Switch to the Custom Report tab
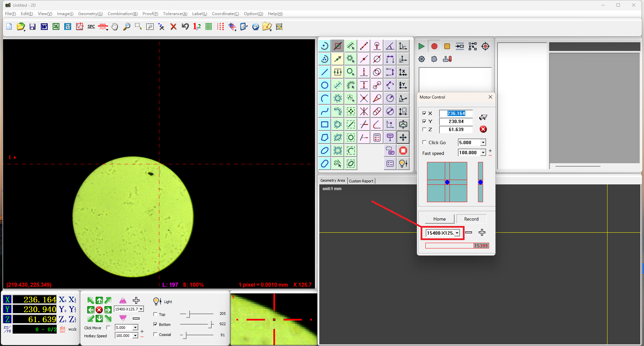This screenshot has width=644, height=346. point(361,181)
